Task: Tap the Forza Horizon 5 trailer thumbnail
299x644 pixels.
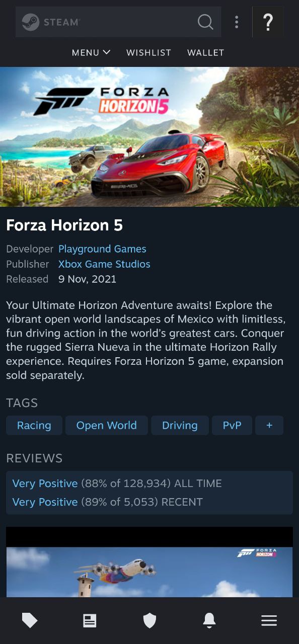Action: 149,562
